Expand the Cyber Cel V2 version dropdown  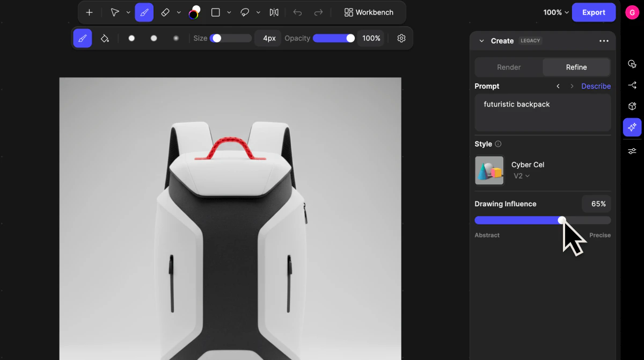coord(522,176)
